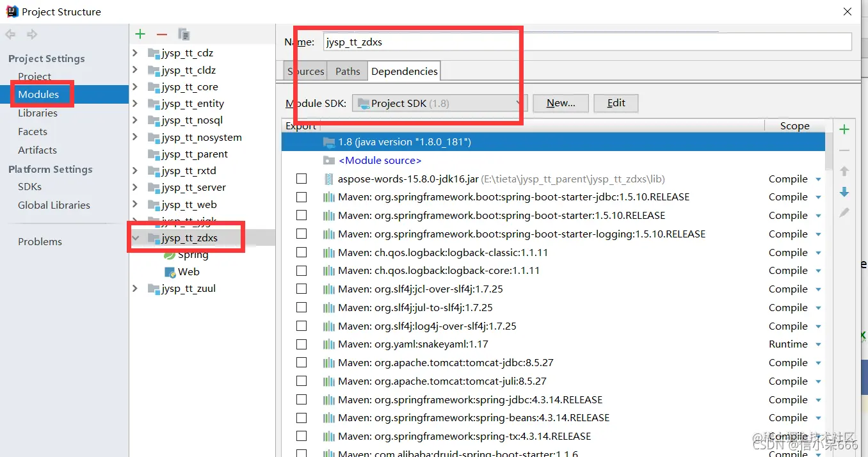Check export box for spring-jdbc
The height and width of the screenshot is (457, 868).
(x=301, y=400)
